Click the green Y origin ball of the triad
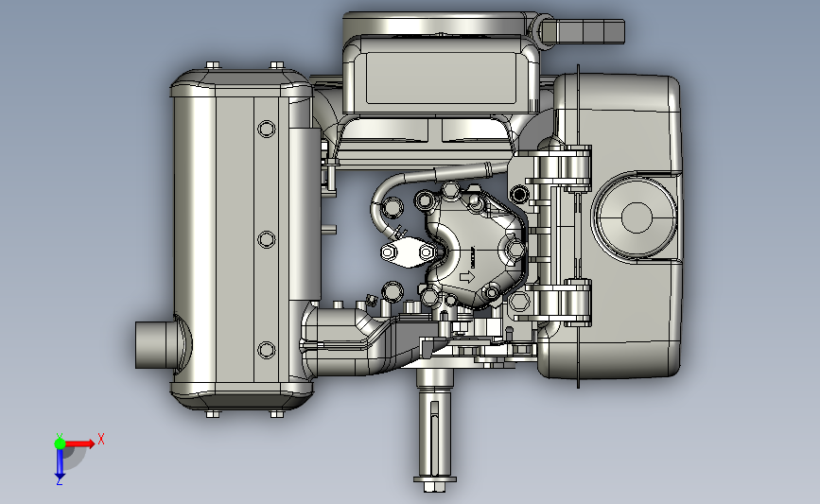 (x=60, y=443)
